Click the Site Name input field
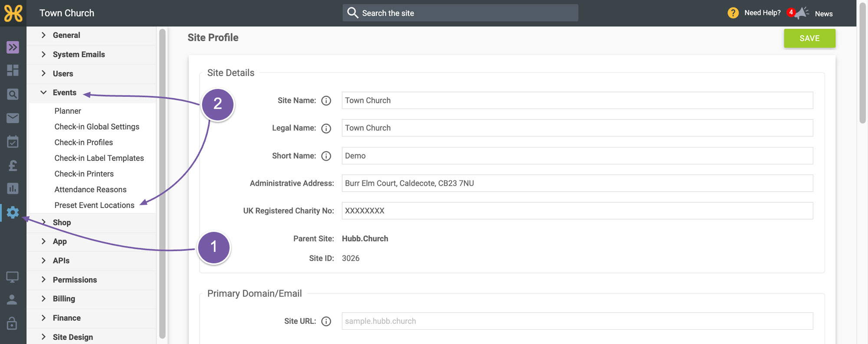Viewport: 868px width, 344px height. click(x=577, y=100)
